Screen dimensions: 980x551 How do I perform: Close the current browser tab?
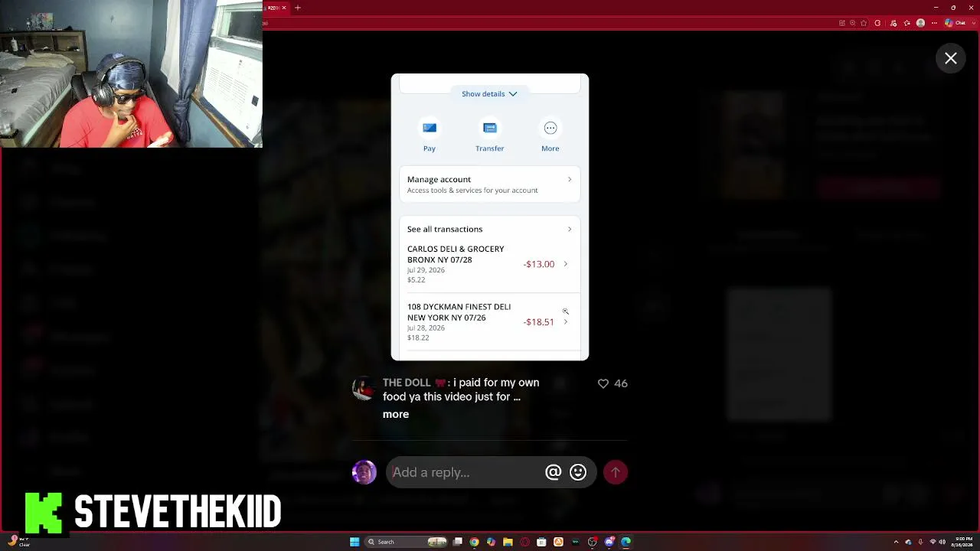pyautogui.click(x=284, y=8)
